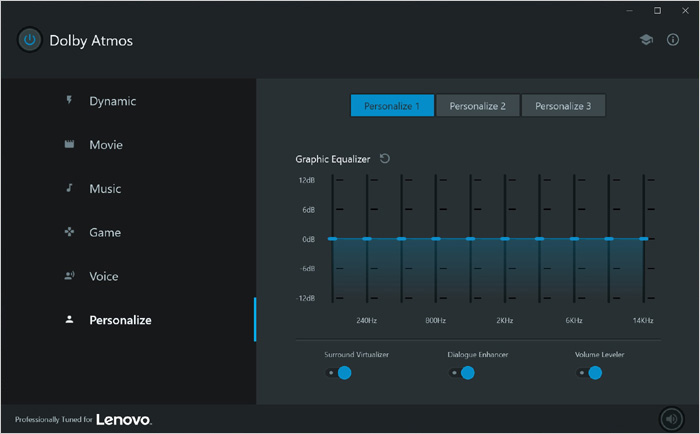Screen dimensions: 700x434
Task: Close the Dolby Atmos window
Action: (685, 10)
